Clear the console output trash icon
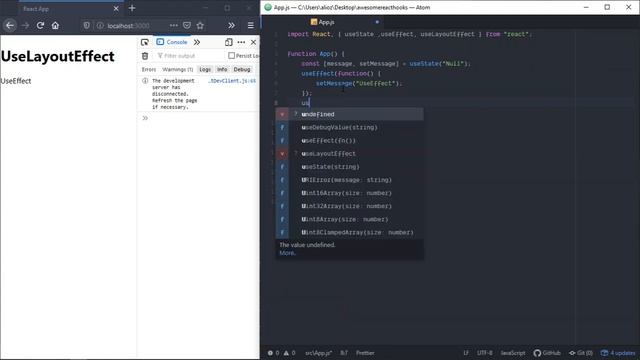The height and width of the screenshot is (360, 640). point(145,56)
